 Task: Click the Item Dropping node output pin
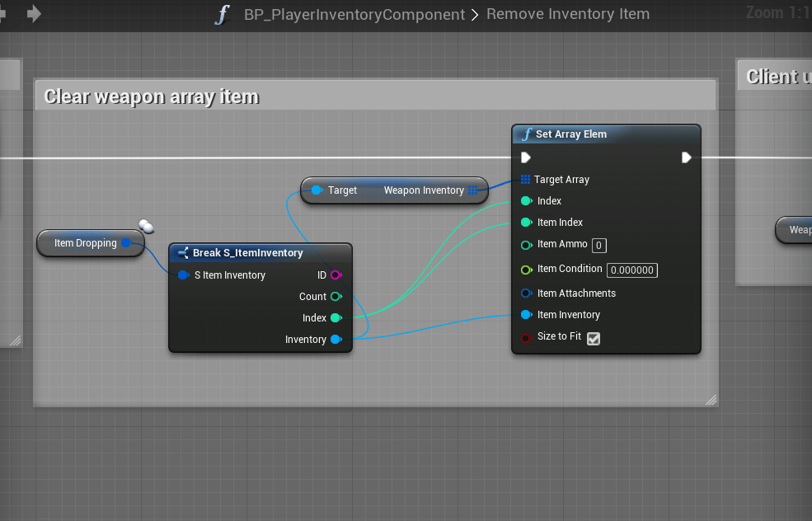126,243
